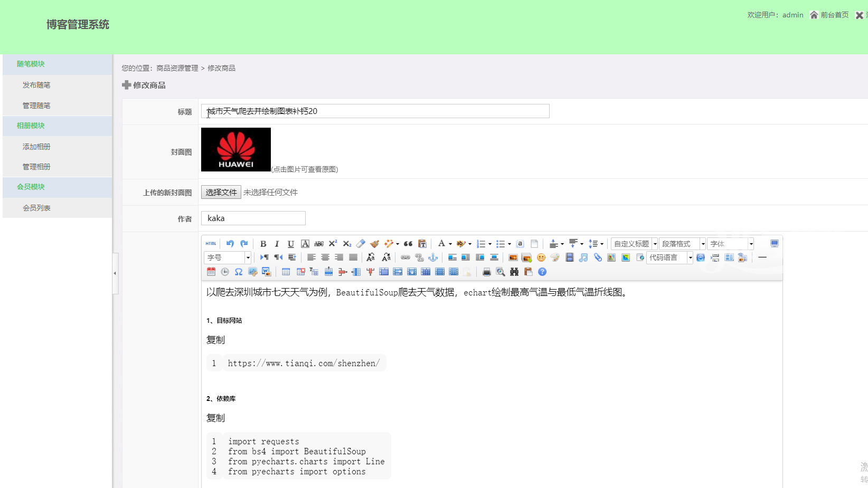Screen dimensions: 868x488
Task: Select 会员列表 in the sidebar menu
Action: point(36,208)
